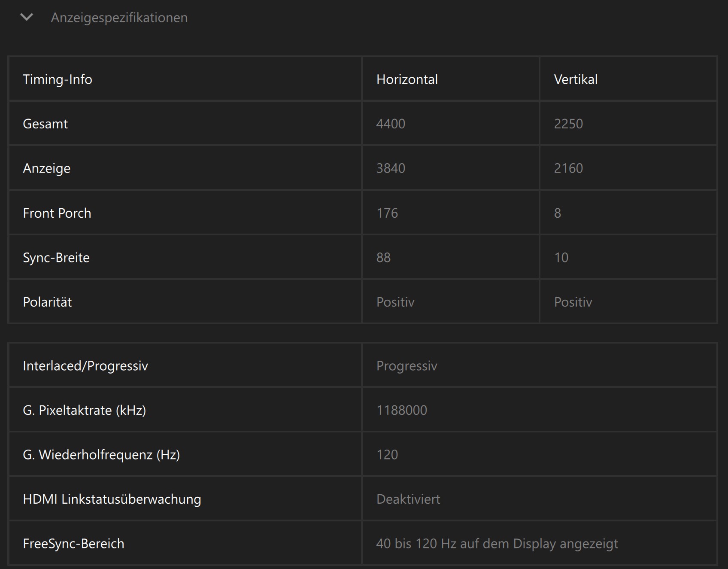Click HDMI Linkstatusüberwachung value Deaktiviert
728x569 pixels.
(408, 499)
